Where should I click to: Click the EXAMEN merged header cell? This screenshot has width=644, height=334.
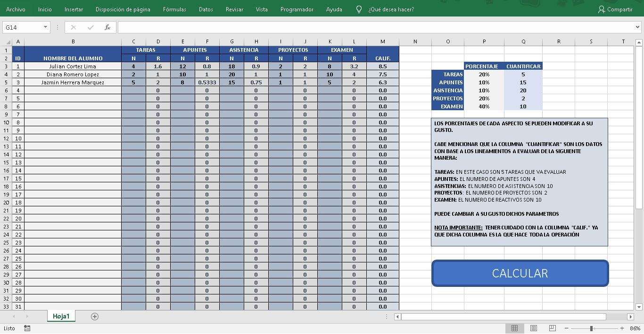point(342,50)
